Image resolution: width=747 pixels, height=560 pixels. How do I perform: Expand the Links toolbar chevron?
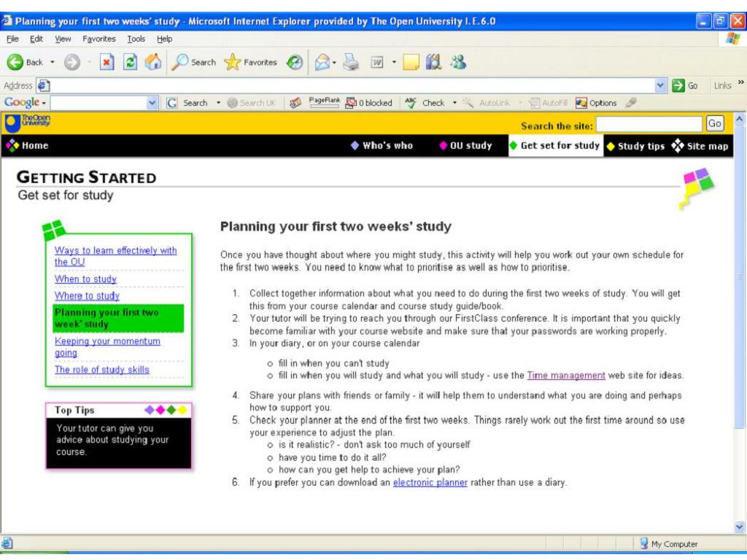tap(741, 82)
